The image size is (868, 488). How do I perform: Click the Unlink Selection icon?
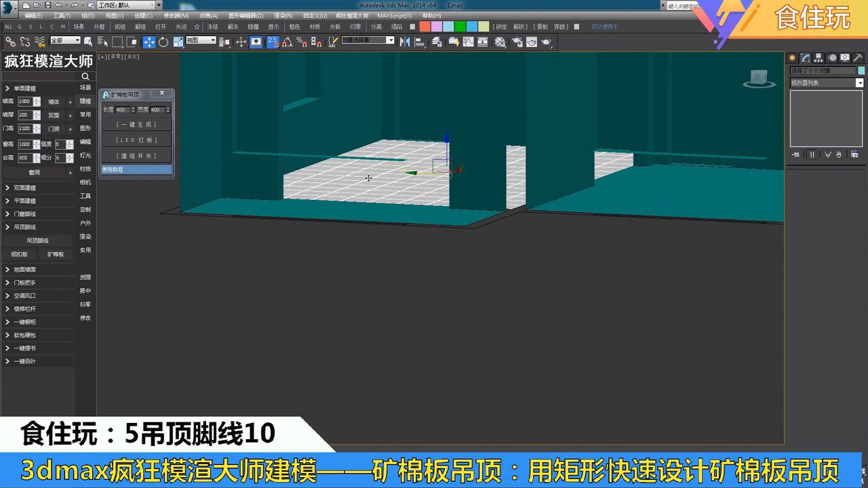coord(24,41)
